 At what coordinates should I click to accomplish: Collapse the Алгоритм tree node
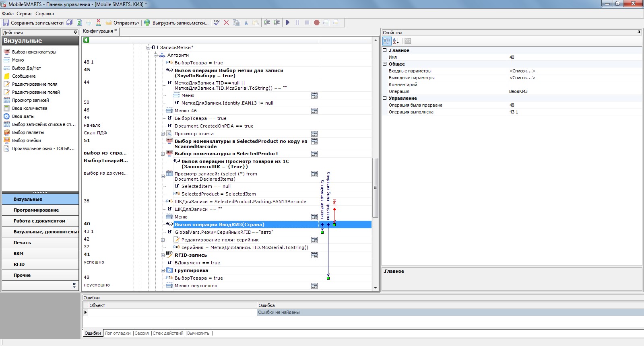click(x=155, y=55)
